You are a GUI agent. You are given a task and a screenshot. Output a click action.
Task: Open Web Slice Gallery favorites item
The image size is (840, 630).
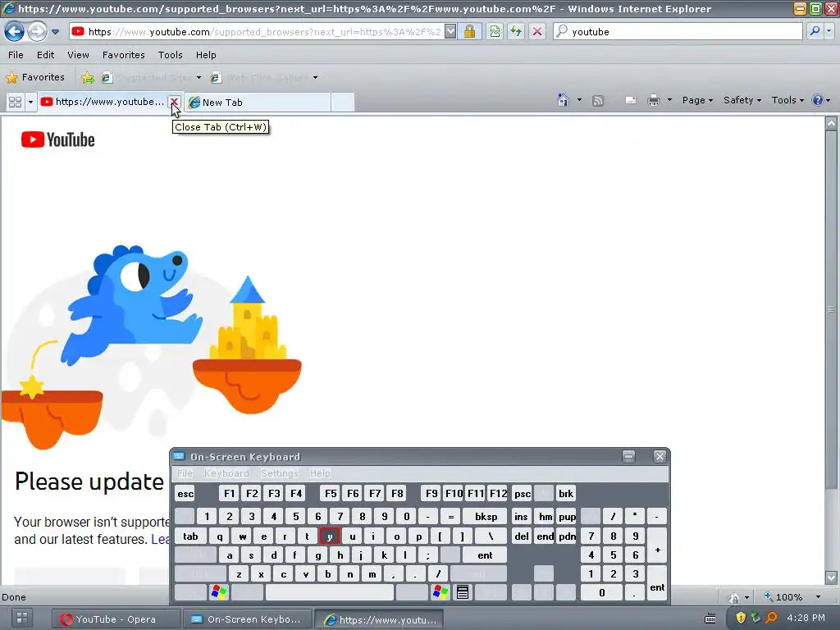tap(264, 78)
